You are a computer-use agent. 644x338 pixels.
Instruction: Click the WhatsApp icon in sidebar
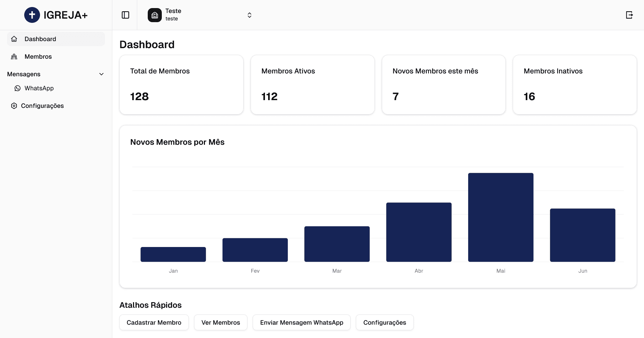18,88
